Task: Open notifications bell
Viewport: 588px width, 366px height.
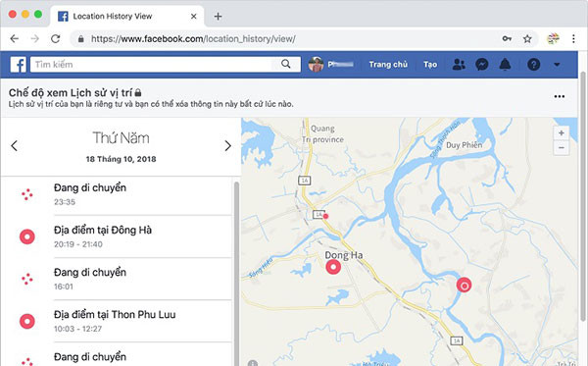Action: pos(505,65)
